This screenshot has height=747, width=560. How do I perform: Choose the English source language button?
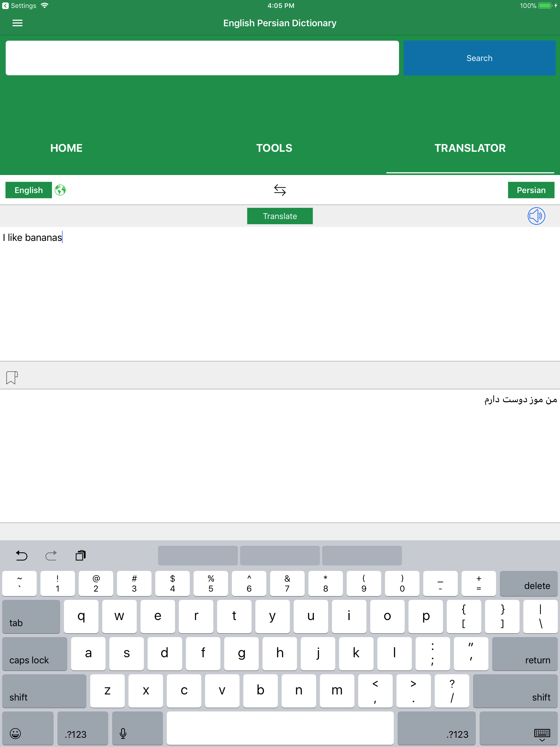point(29,190)
